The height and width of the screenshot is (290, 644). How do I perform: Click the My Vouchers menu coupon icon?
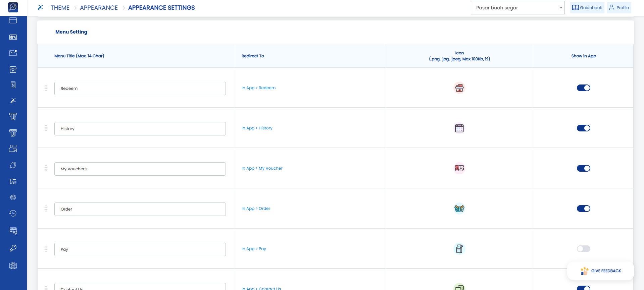[459, 168]
